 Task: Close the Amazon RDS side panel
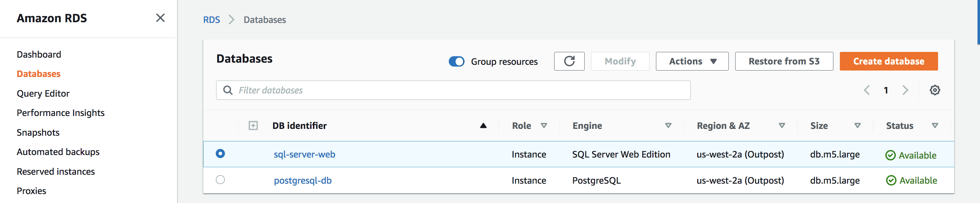click(160, 18)
